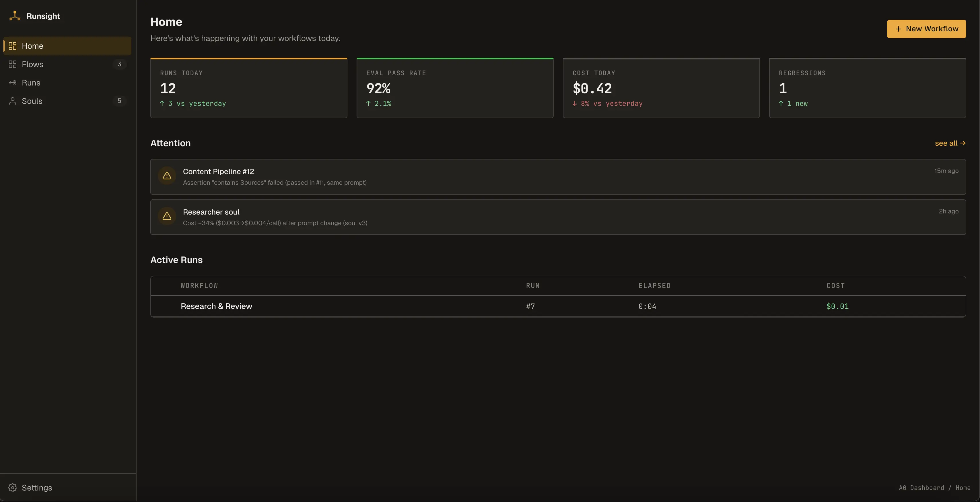Open the Regressions stat card
Screen dimensions: 980x502
click(x=867, y=88)
